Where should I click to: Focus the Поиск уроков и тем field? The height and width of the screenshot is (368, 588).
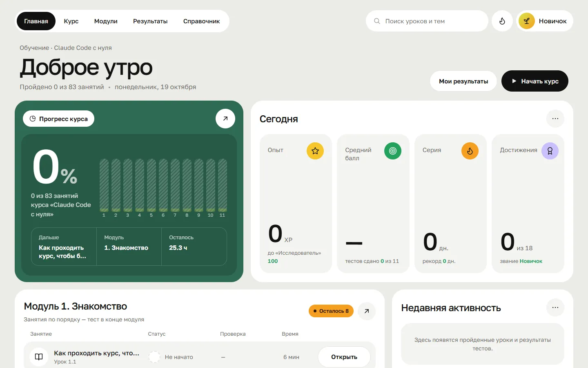(x=427, y=21)
